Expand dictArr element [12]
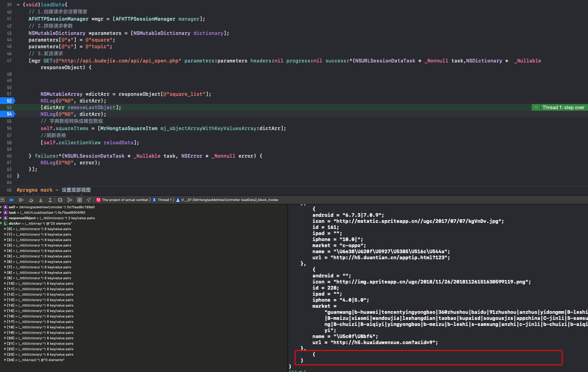Screen dimensions: 588x372 pos(5,294)
